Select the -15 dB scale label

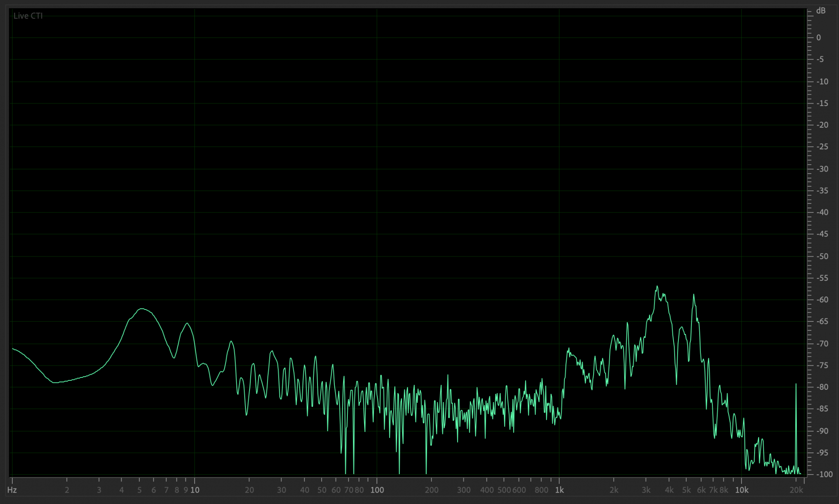[822, 103]
